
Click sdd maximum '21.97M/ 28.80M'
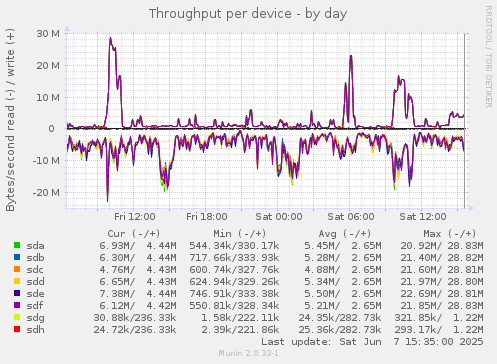(x=442, y=282)
